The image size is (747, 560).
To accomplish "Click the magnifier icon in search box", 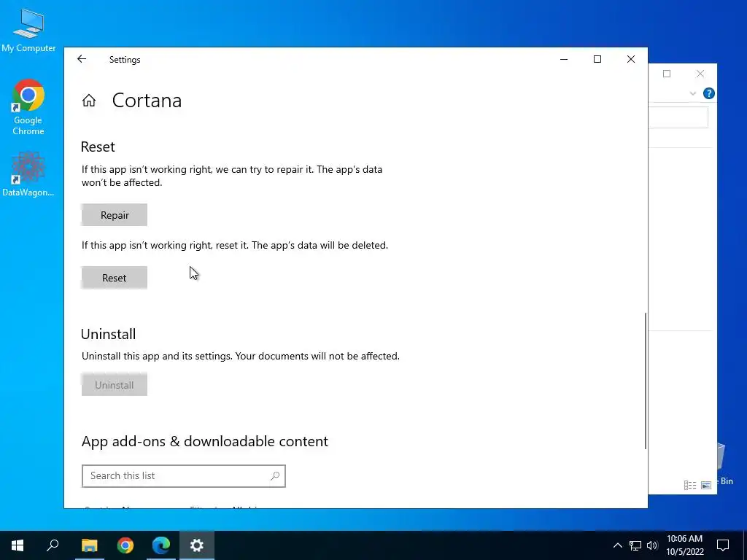I will 275,475.
